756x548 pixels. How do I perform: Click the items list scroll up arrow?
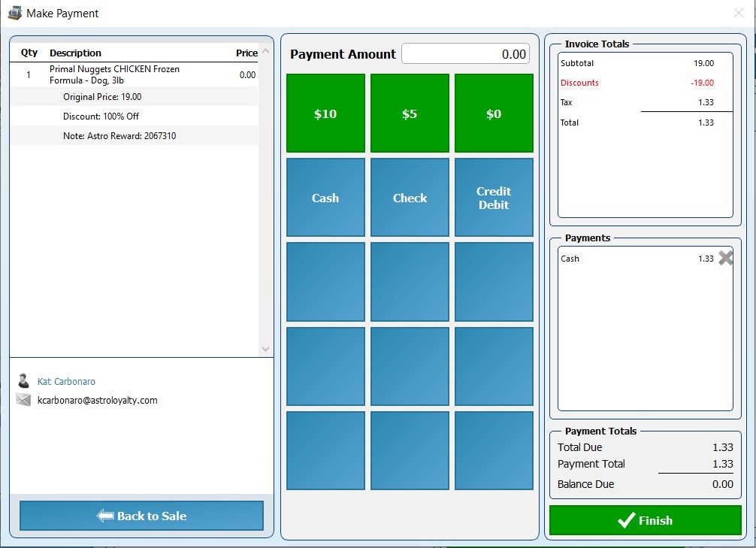point(265,51)
